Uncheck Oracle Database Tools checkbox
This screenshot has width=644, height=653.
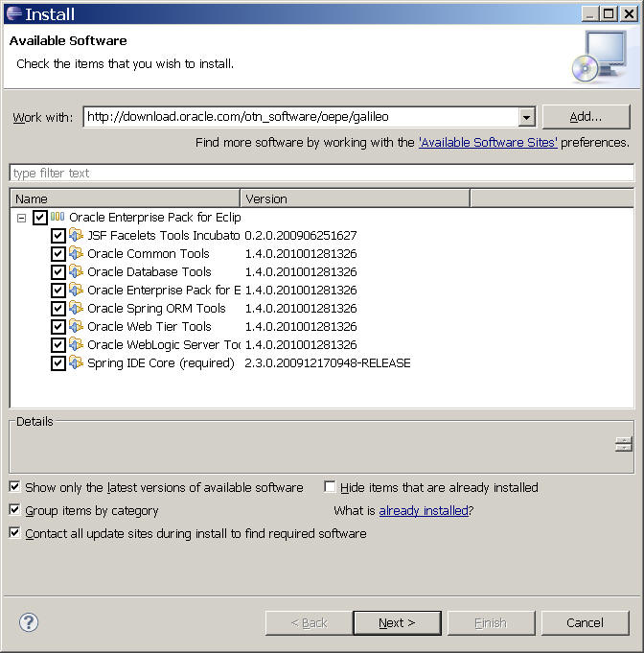[x=58, y=272]
